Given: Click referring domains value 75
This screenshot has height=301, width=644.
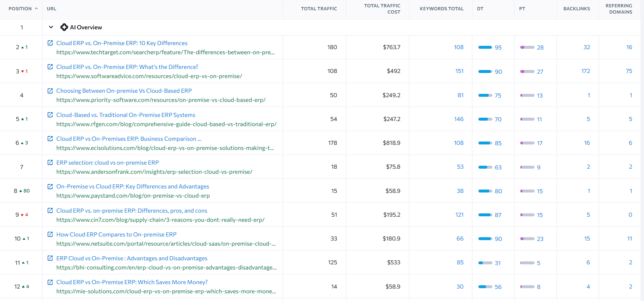Looking at the screenshot, I should 629,71.
